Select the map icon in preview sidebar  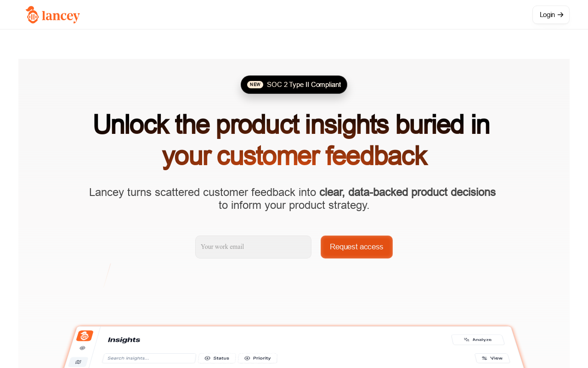(x=78, y=362)
